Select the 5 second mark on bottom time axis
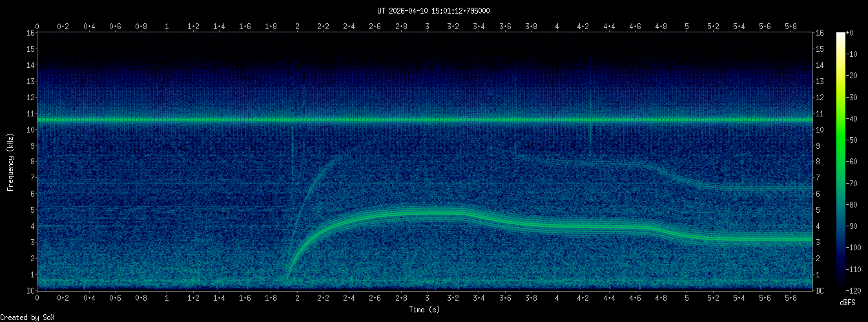868x322 pixels. (x=687, y=299)
